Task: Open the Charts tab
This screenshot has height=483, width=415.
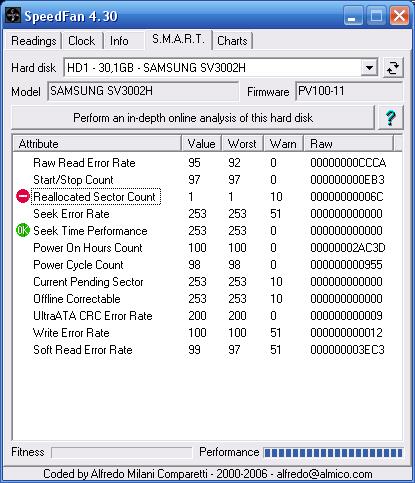Action: pos(232,41)
